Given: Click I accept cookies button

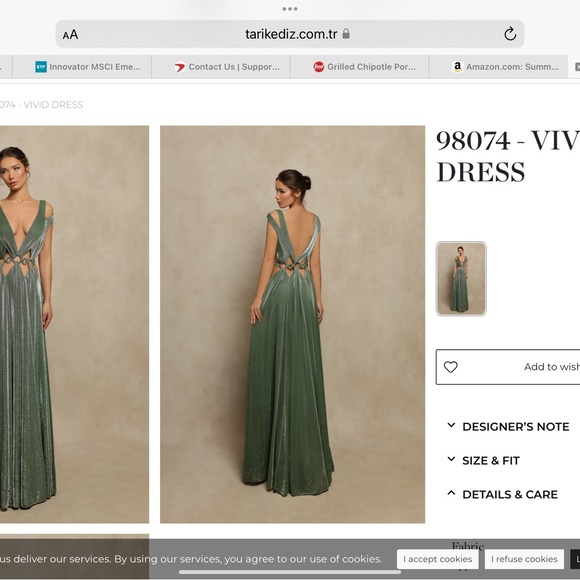Looking at the screenshot, I should click(438, 559).
